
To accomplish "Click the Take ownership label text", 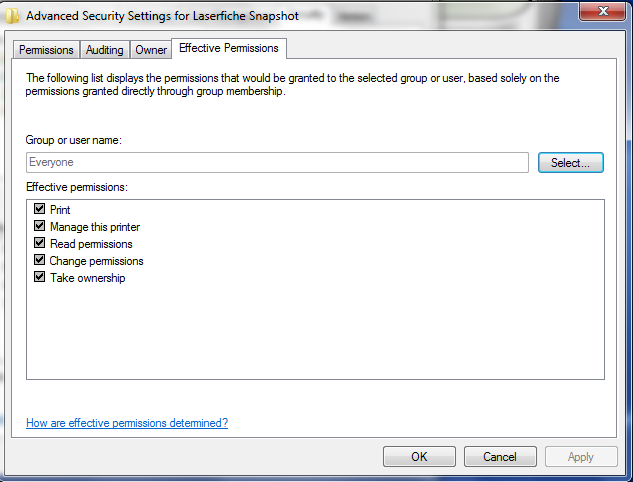I will click(x=87, y=278).
